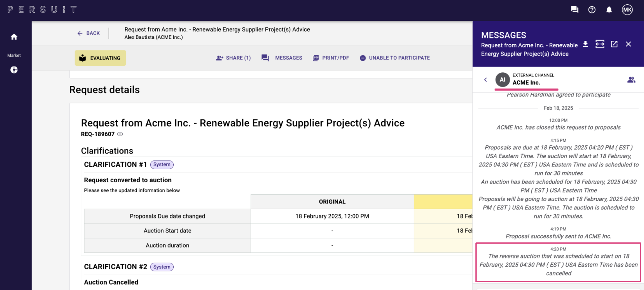This screenshot has width=644, height=290.
Task: Click the 'Clarifications' section heading
Action: click(x=107, y=151)
